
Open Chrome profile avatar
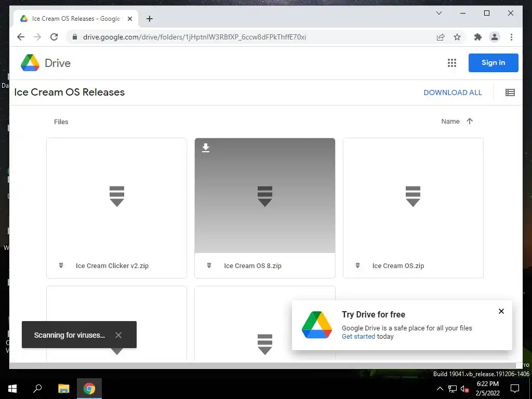point(495,37)
